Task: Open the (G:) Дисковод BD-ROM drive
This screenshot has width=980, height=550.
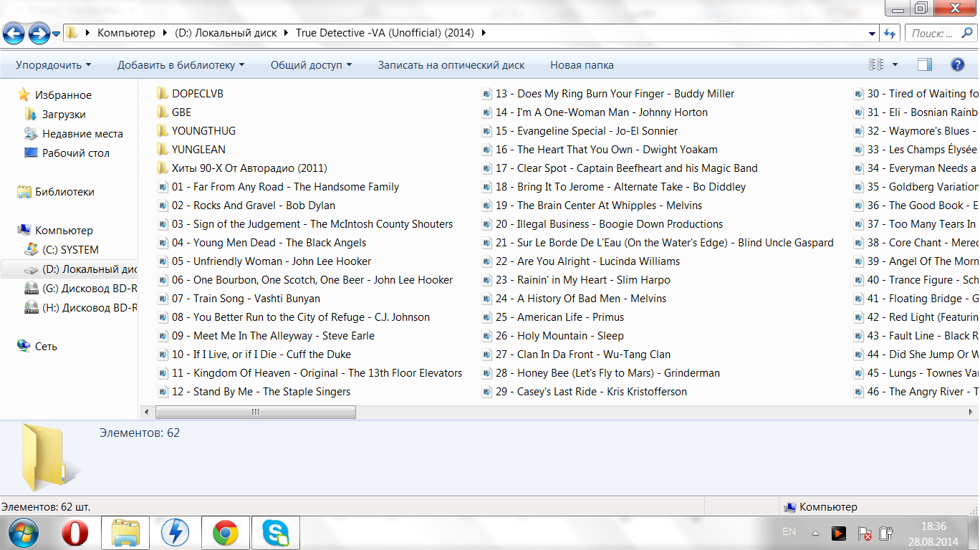Action: (x=80, y=289)
